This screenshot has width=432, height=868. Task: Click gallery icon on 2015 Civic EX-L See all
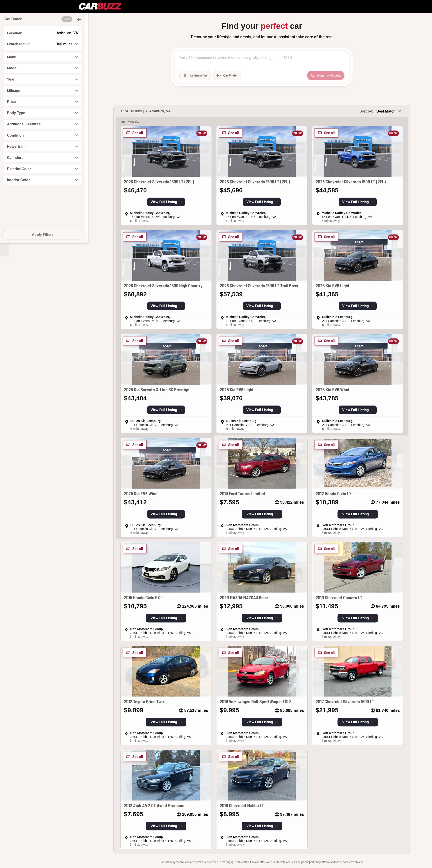click(x=128, y=549)
